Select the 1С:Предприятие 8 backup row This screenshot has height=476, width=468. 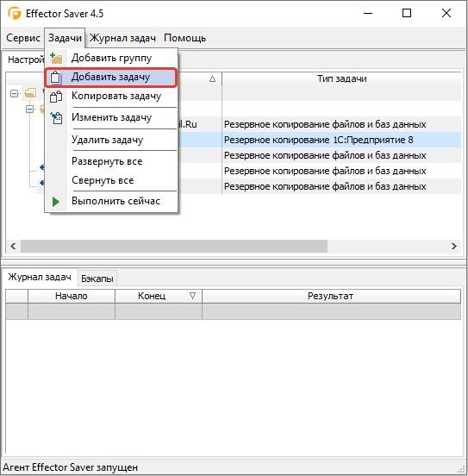point(318,140)
